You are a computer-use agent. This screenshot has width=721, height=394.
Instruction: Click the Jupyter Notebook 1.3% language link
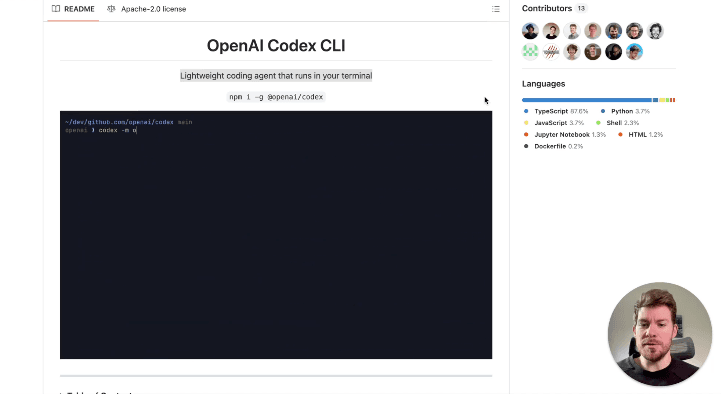point(565,135)
